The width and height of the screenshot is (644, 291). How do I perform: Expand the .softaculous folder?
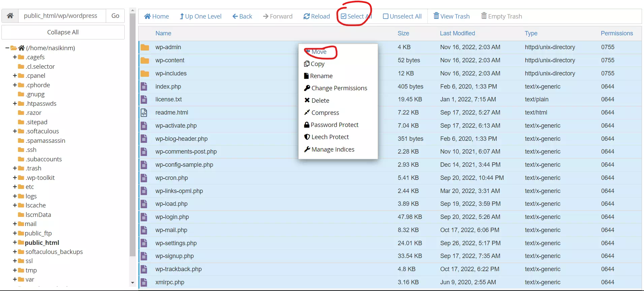pos(15,131)
